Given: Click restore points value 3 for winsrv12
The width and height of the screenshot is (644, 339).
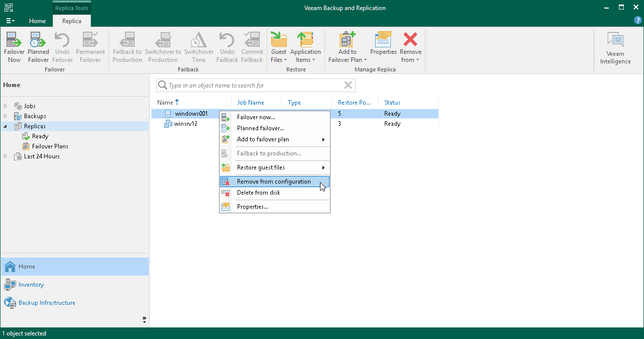Looking at the screenshot, I should point(340,124).
